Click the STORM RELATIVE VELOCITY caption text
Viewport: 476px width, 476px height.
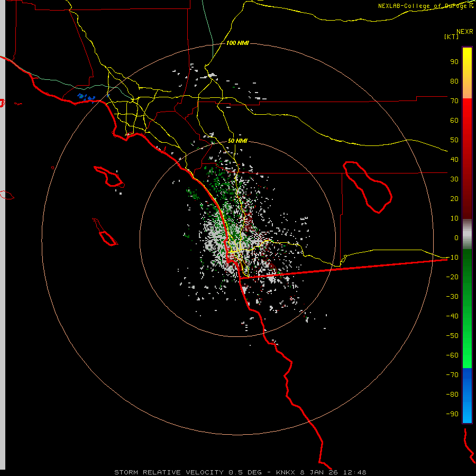pos(170,472)
